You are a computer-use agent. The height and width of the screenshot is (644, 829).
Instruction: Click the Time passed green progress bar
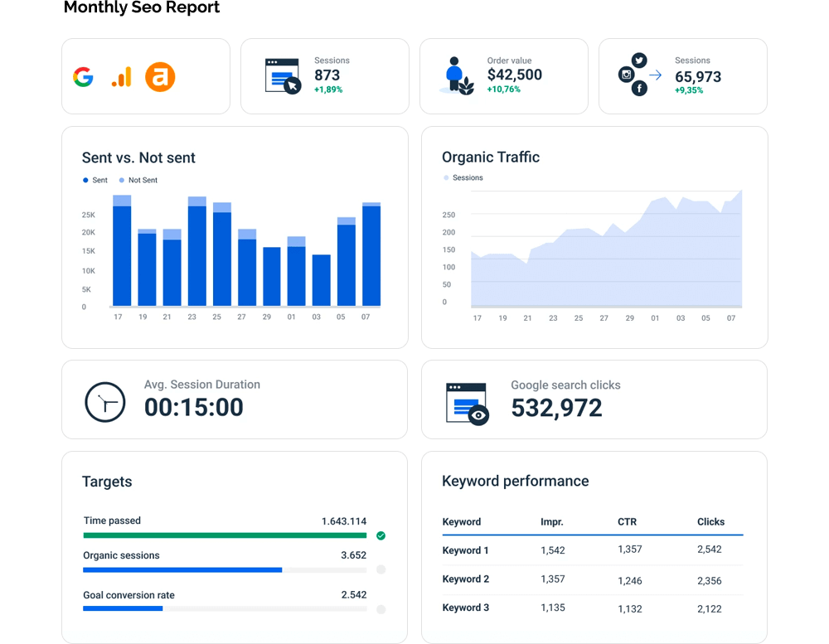[225, 535]
